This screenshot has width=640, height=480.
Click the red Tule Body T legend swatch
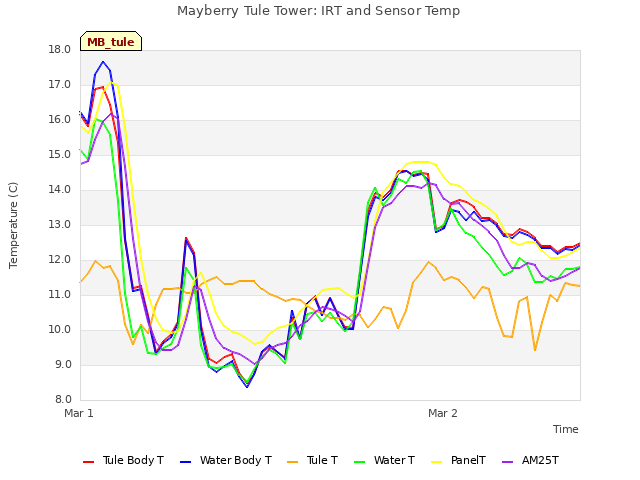click(x=89, y=462)
